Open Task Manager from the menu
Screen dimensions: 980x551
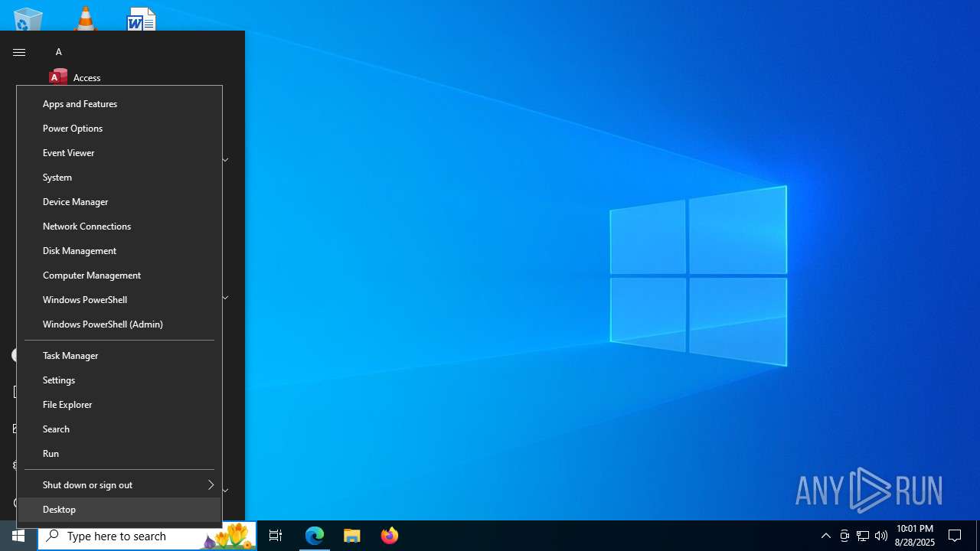(119, 355)
